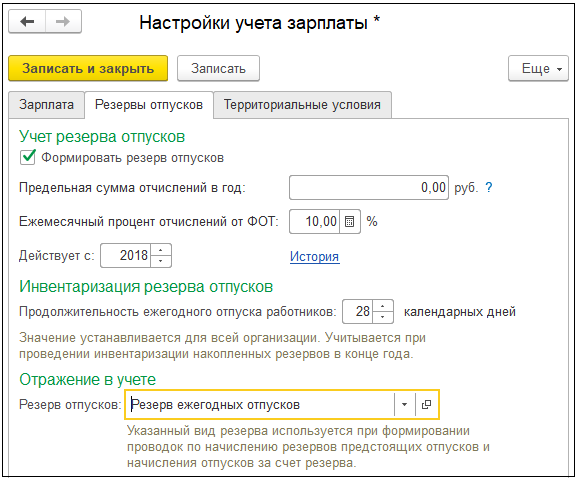Open help question mark beside руб.
This screenshot has width=576, height=478.
click(489, 187)
